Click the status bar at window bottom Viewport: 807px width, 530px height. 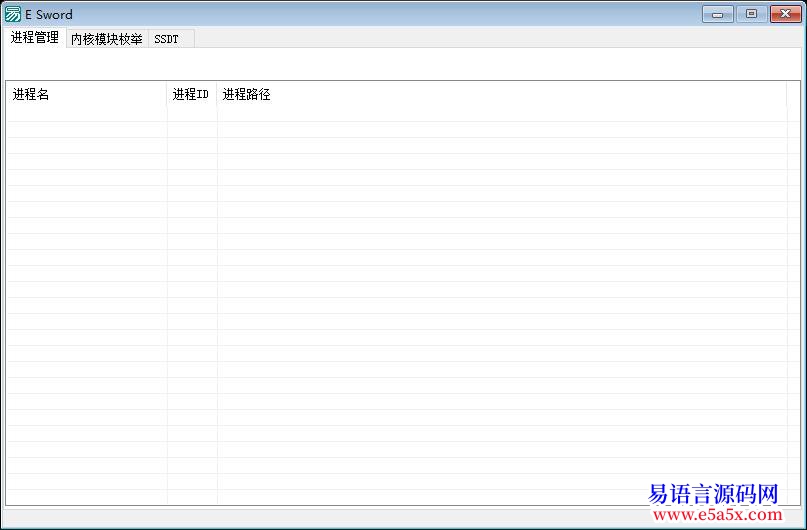point(300,518)
